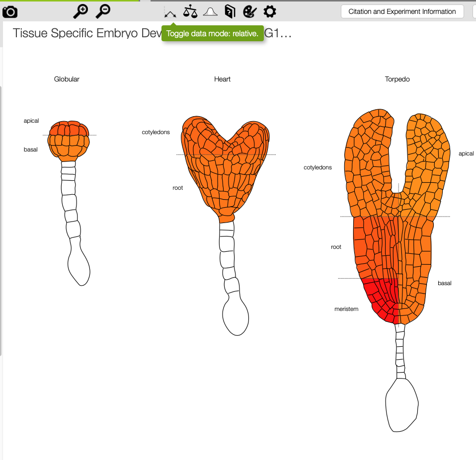Screen dimensions: 476x460
Task: Click the Torpedo stage label
Action: coord(397,79)
